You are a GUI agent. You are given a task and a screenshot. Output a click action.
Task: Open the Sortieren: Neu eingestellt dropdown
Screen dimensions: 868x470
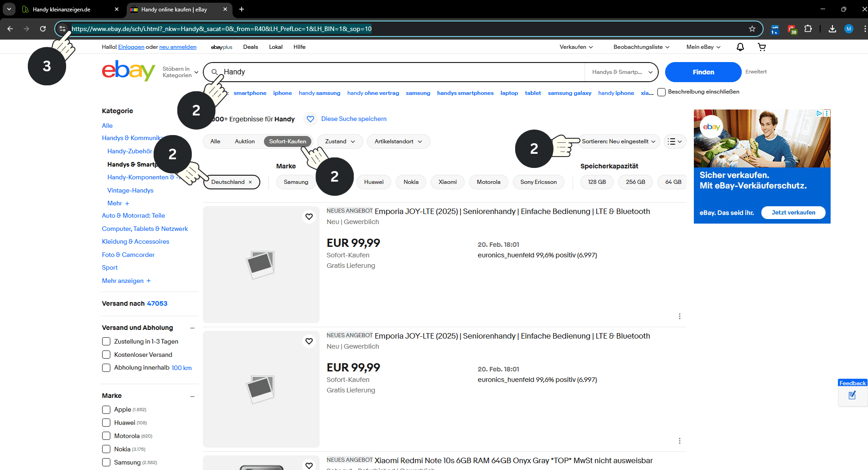619,141
